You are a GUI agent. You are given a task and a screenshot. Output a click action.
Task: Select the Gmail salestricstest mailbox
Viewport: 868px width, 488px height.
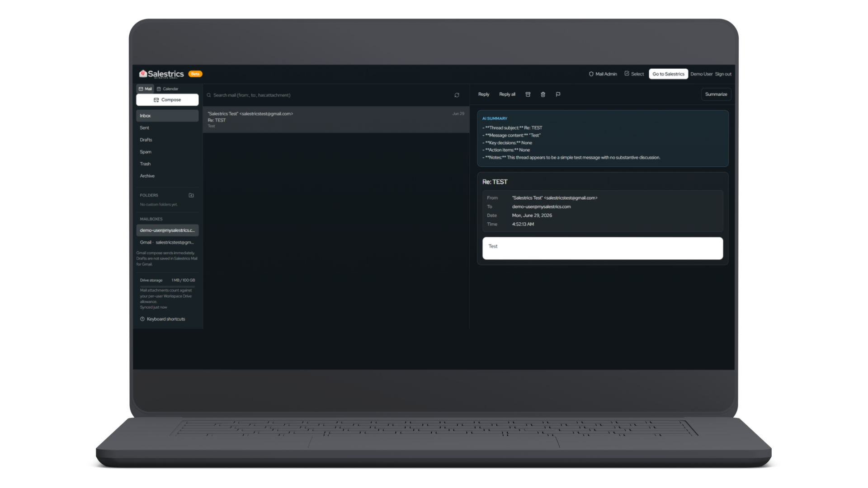167,243
